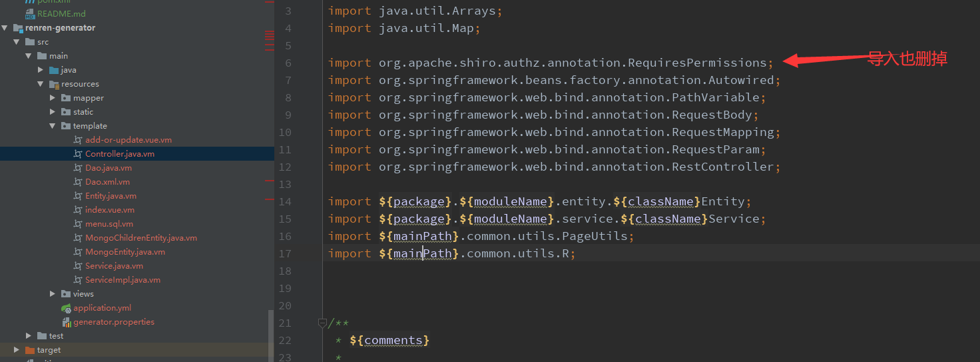
Task: Select Dao.xml.vm template file
Action: [108, 182]
